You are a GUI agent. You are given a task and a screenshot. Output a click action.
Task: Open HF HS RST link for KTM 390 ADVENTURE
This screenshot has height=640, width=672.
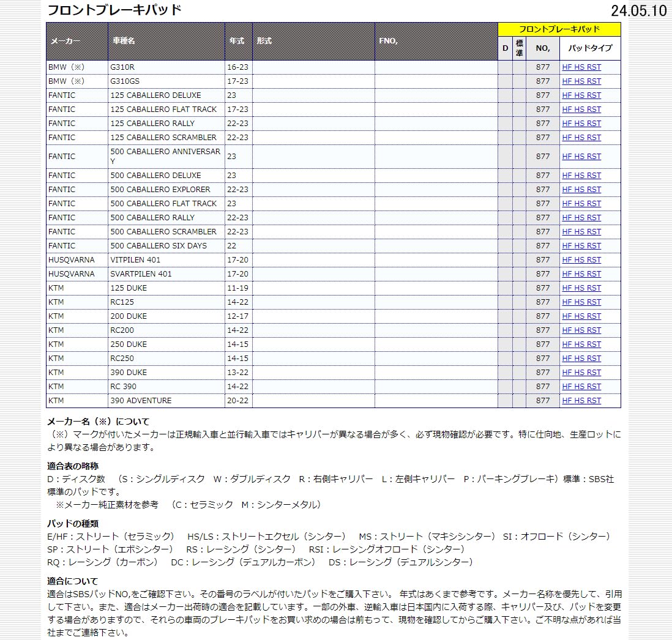coord(581,401)
